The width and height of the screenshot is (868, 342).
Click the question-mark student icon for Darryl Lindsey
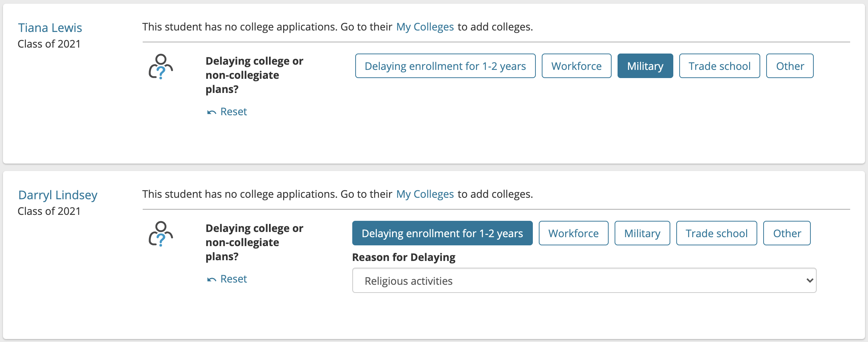coord(161,234)
